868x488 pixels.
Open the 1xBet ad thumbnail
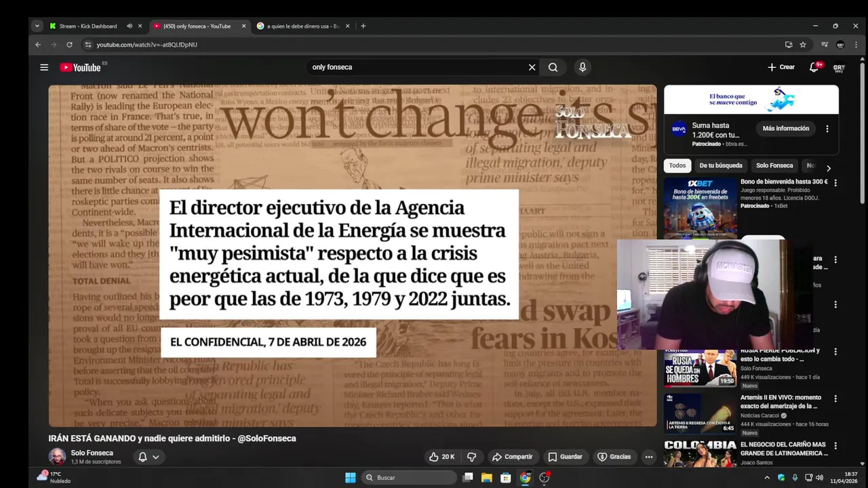pos(701,207)
